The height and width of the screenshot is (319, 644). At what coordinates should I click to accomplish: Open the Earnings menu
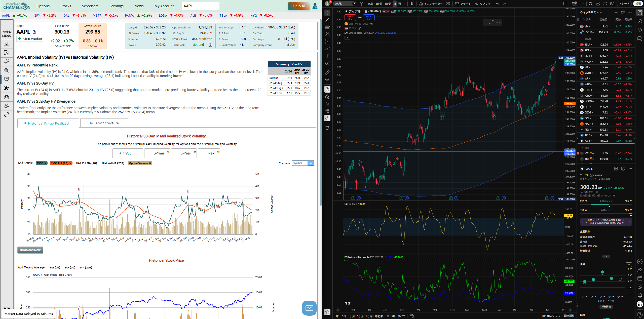pyautogui.click(x=116, y=6)
